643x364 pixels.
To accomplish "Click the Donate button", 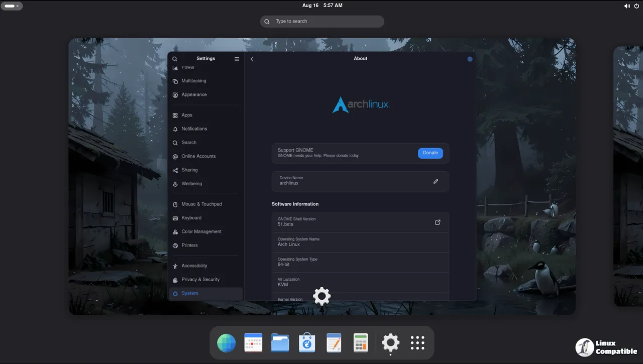I will coord(431,153).
